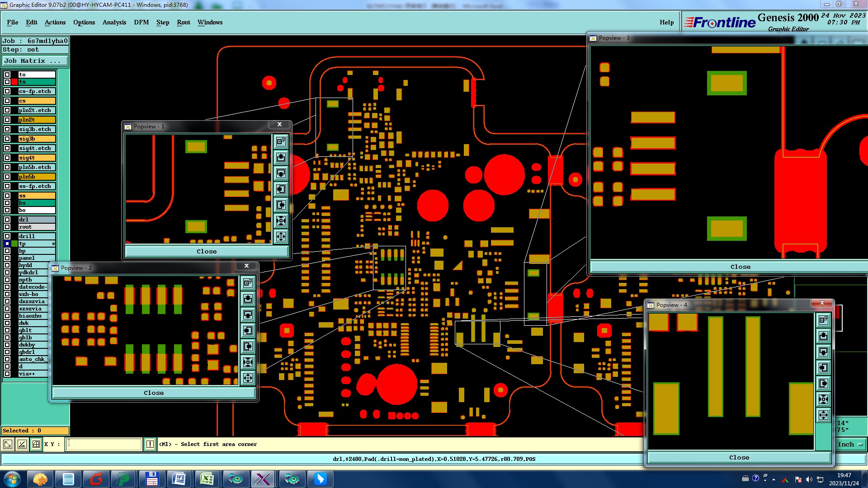Zoom in using Popview 4 inward-arrows icon

click(x=823, y=399)
